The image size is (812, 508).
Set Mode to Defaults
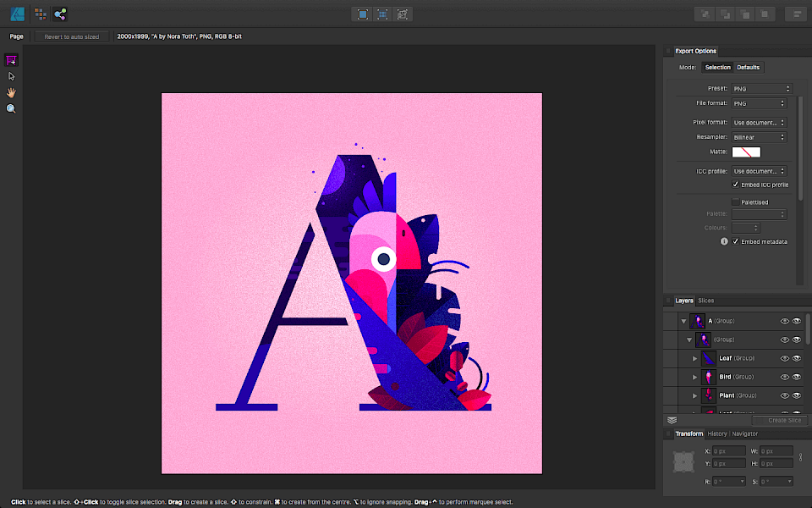coord(749,68)
